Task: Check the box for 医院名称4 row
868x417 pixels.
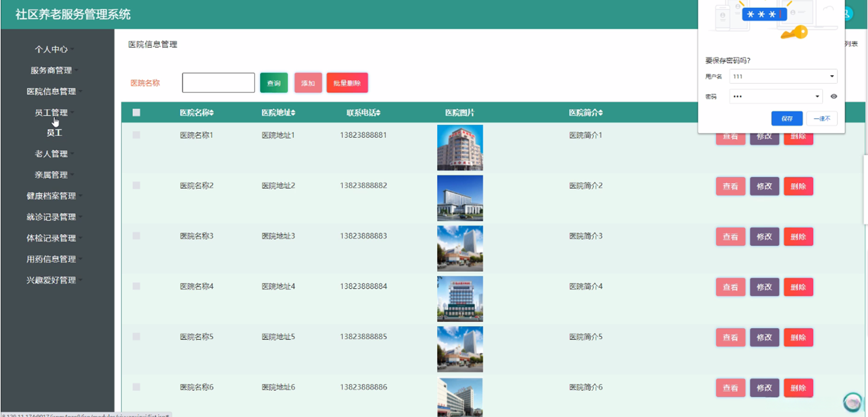Action: [x=136, y=286]
